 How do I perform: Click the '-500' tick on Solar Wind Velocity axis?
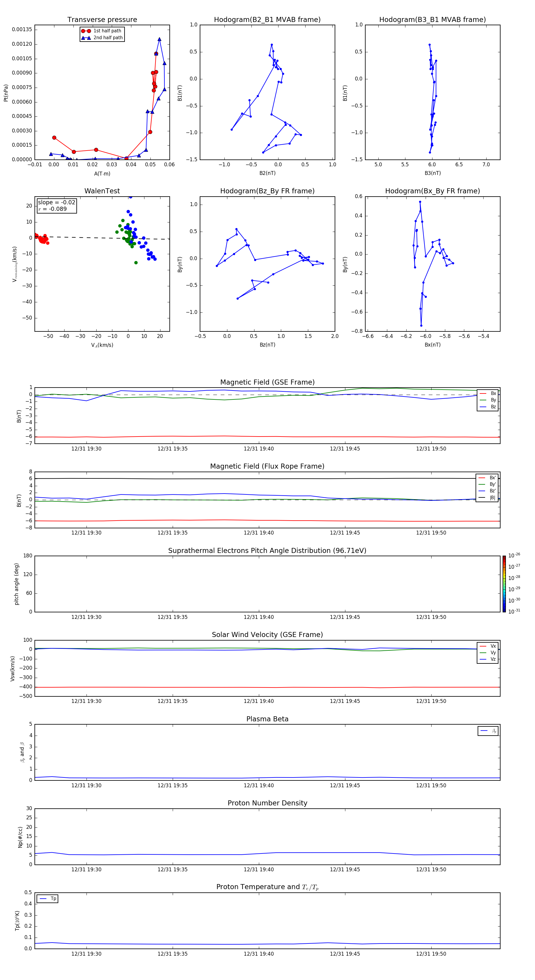(x=26, y=696)
